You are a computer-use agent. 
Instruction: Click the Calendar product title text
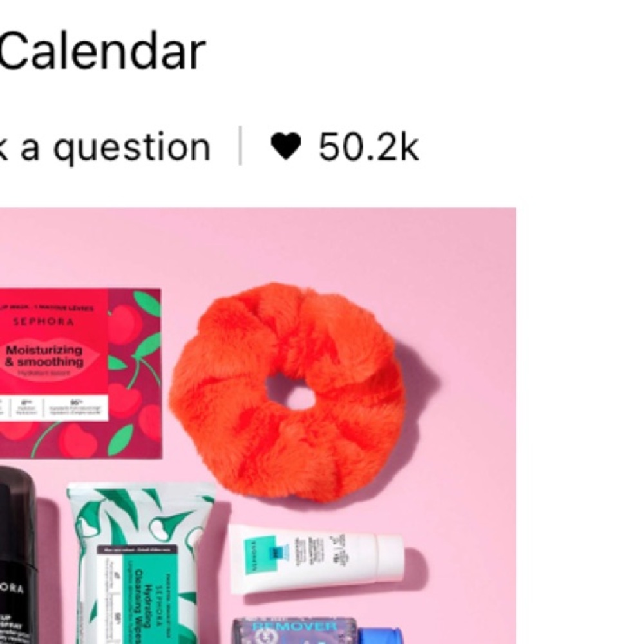click(102, 52)
